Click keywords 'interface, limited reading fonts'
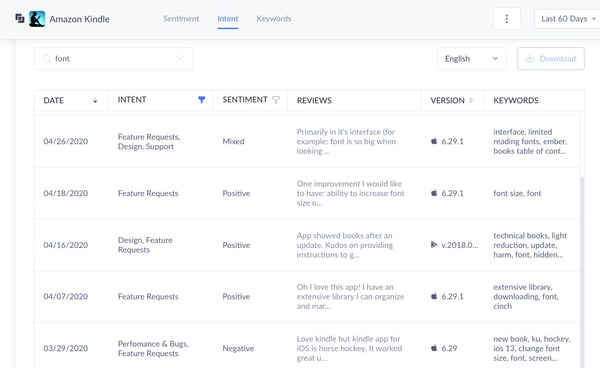Screen dimensions: 600x368 [x=530, y=141]
